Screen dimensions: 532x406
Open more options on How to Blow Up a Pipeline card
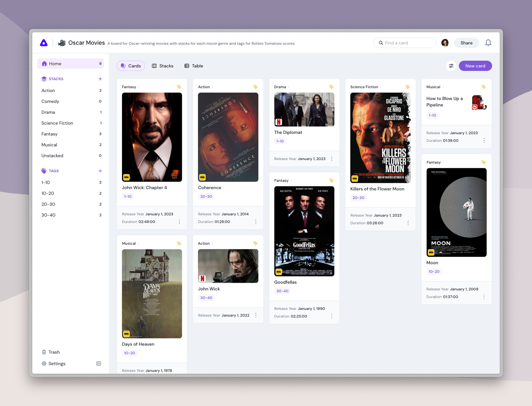pyautogui.click(x=484, y=140)
